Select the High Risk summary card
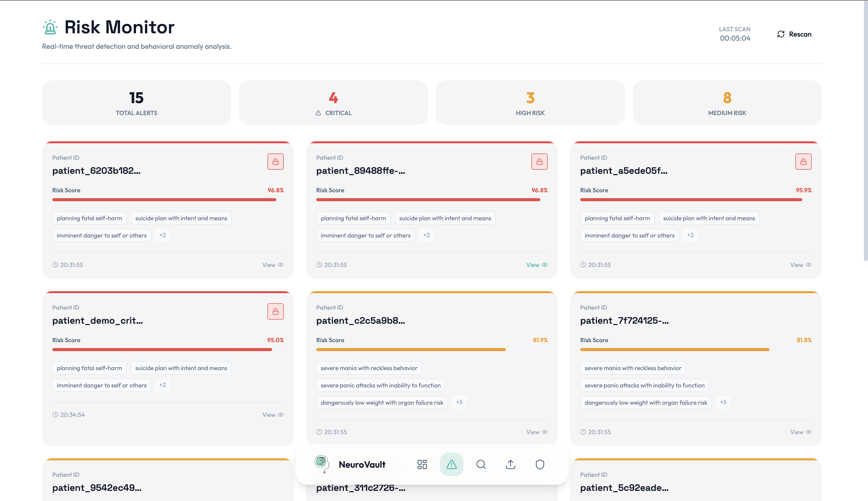Viewport: 868px width, 501px height. coord(530,103)
